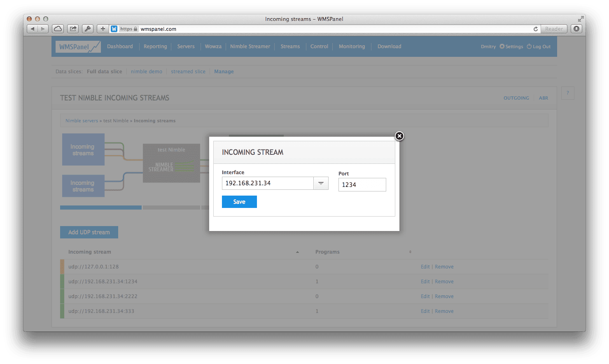Open the Nimble Streamer menu
The height and width of the screenshot is (364, 609).
250,47
